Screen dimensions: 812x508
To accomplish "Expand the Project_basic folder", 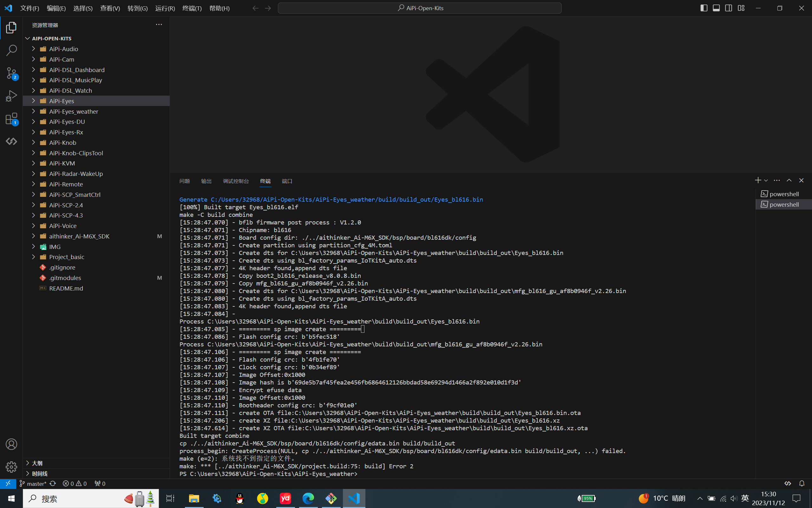I will (x=34, y=257).
